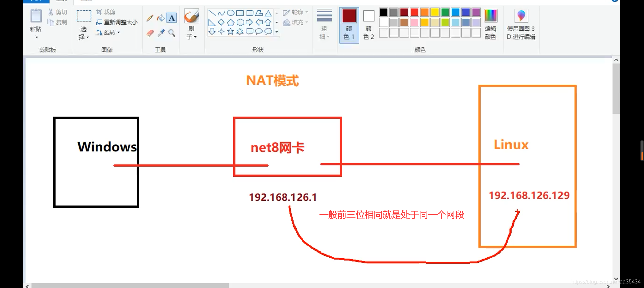644x288 pixels.
Task: Pick the Oval callout shape
Action: 259,31
